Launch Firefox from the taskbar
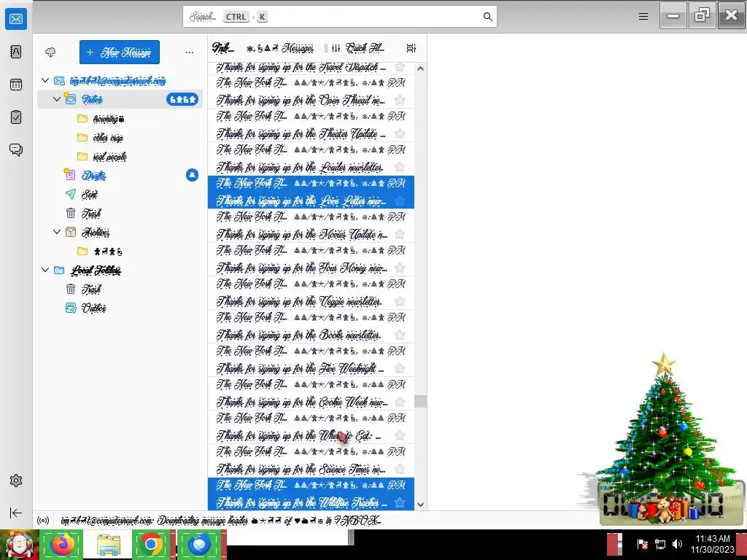Viewport: 747px width, 560px height. click(62, 544)
